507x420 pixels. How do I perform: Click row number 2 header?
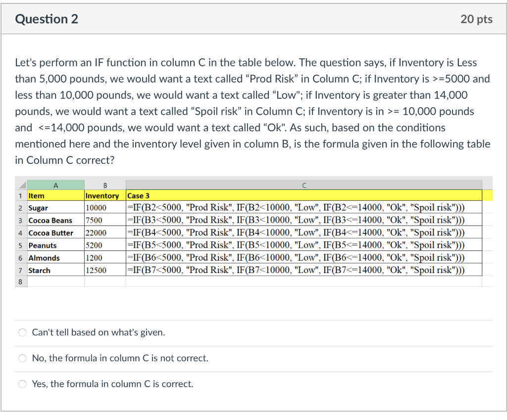21,208
